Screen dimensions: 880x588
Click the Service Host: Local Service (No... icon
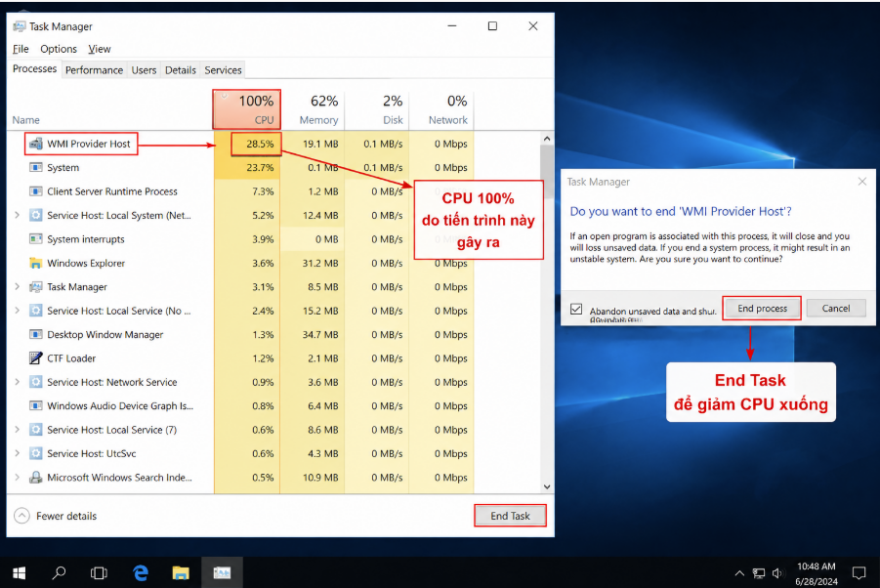[36, 311]
